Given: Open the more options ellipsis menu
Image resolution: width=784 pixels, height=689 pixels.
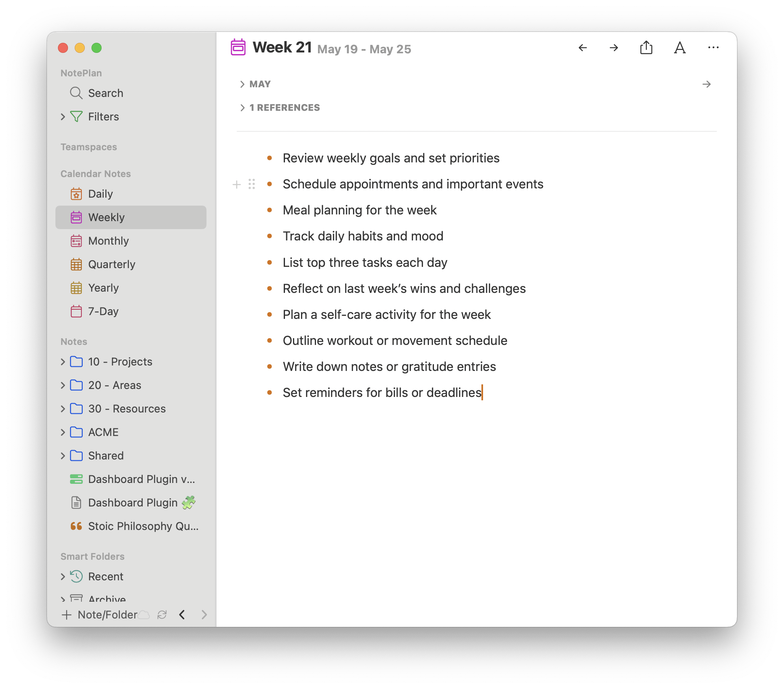Looking at the screenshot, I should click(x=713, y=48).
